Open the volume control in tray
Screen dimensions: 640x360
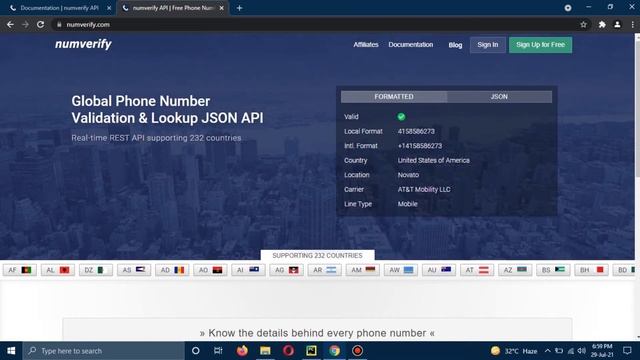click(x=582, y=351)
